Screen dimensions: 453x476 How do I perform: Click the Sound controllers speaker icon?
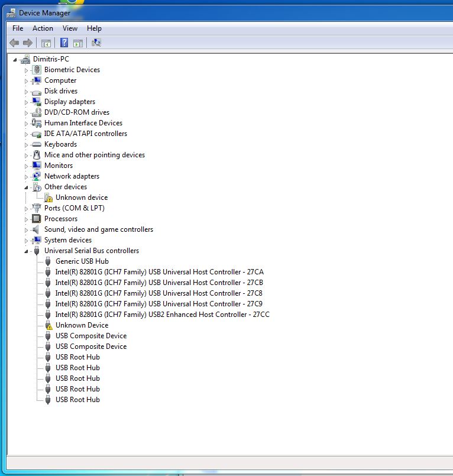pyautogui.click(x=36, y=229)
